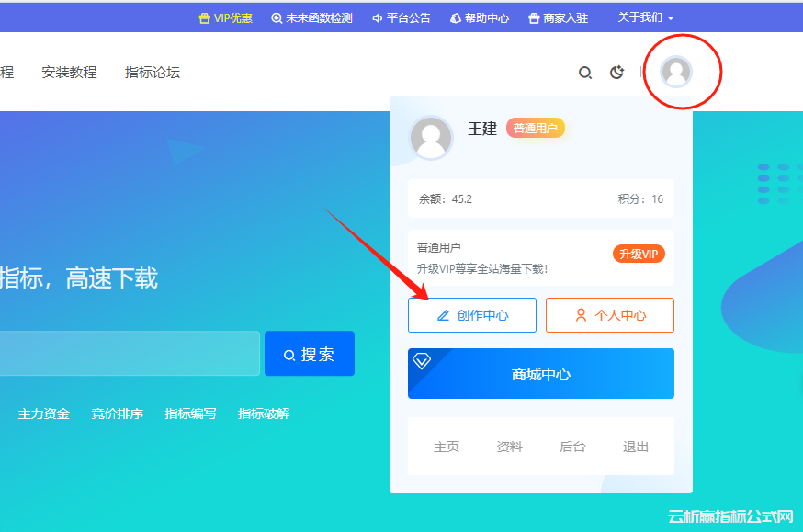
Task: Open 未来函数检测 in the top bar
Action: (311, 18)
